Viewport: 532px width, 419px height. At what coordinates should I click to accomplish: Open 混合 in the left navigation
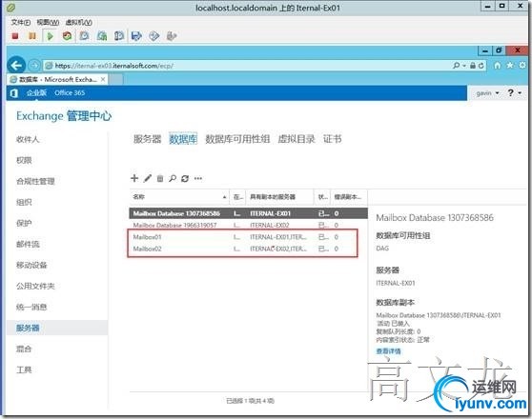pos(24,349)
